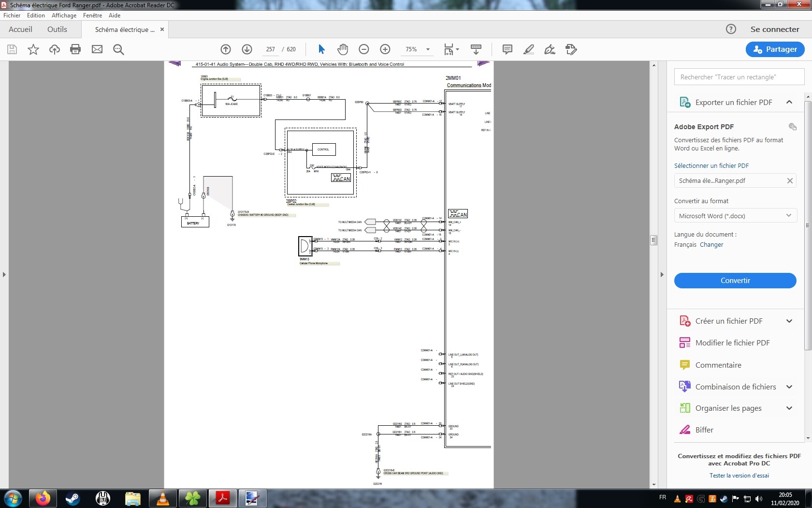Click Changer language link
812x508 pixels.
(x=711, y=245)
